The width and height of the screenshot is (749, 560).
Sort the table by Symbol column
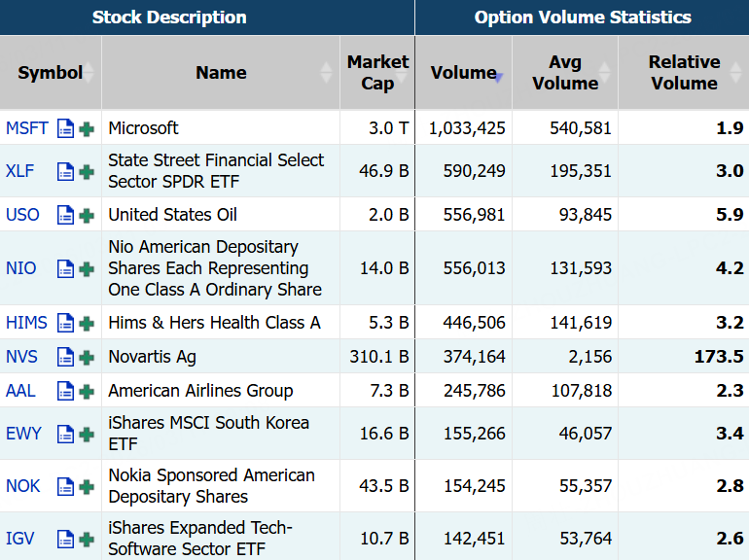tap(51, 73)
